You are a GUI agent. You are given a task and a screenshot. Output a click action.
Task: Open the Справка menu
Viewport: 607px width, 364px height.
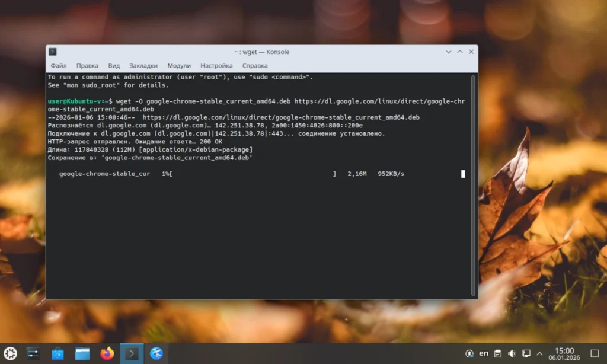tap(255, 65)
